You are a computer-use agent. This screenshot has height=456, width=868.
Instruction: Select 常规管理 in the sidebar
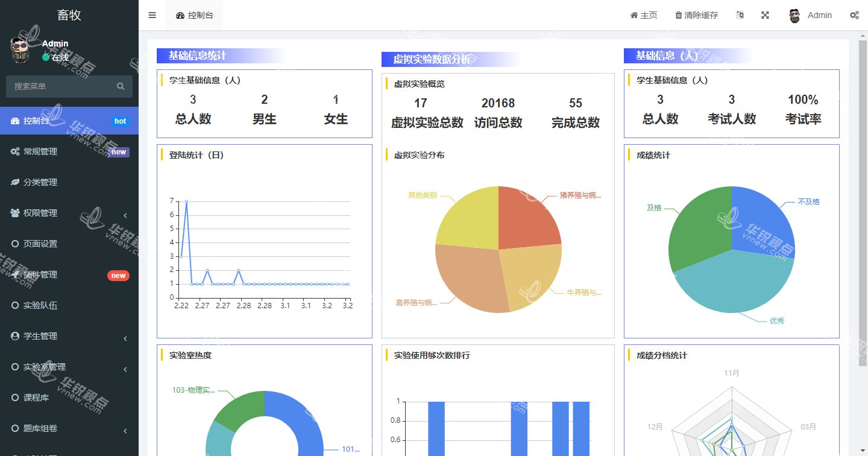(x=69, y=151)
